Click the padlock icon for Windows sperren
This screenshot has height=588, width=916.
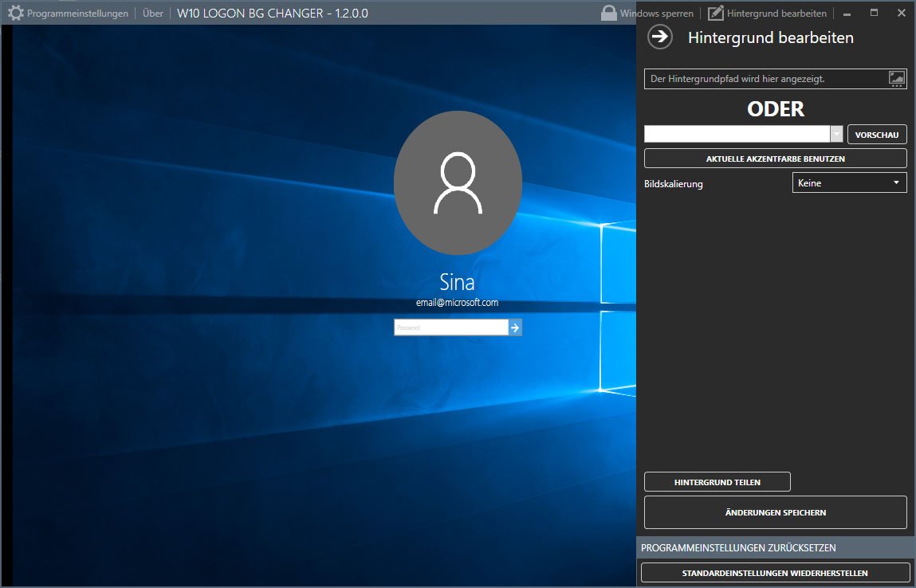point(609,13)
